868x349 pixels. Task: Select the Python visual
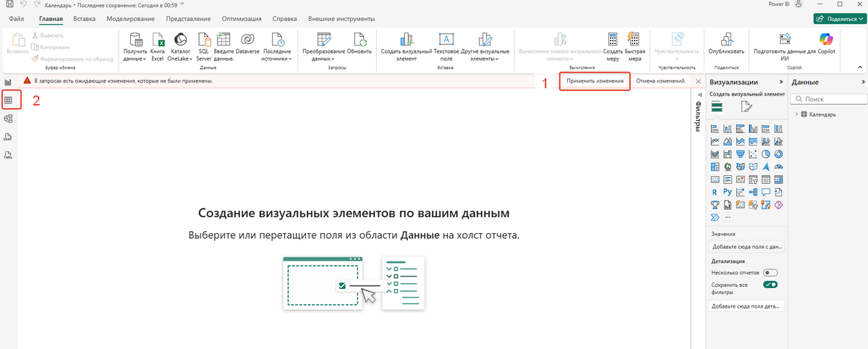click(x=728, y=192)
